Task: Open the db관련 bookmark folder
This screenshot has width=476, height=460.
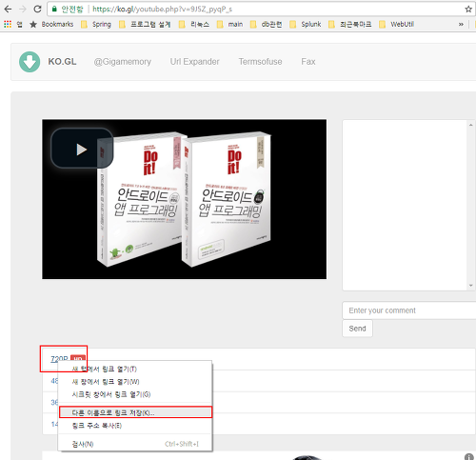Action: point(266,24)
